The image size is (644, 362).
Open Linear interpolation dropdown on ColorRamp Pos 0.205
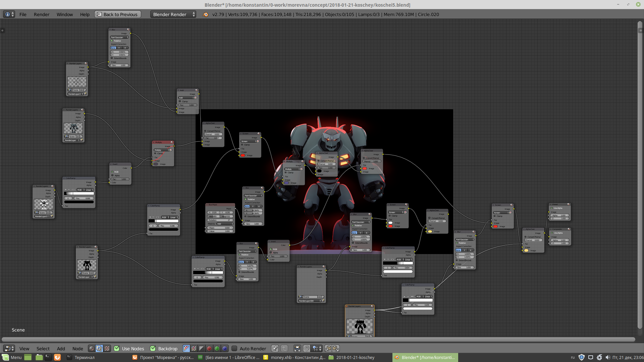pyautogui.click(x=429, y=296)
